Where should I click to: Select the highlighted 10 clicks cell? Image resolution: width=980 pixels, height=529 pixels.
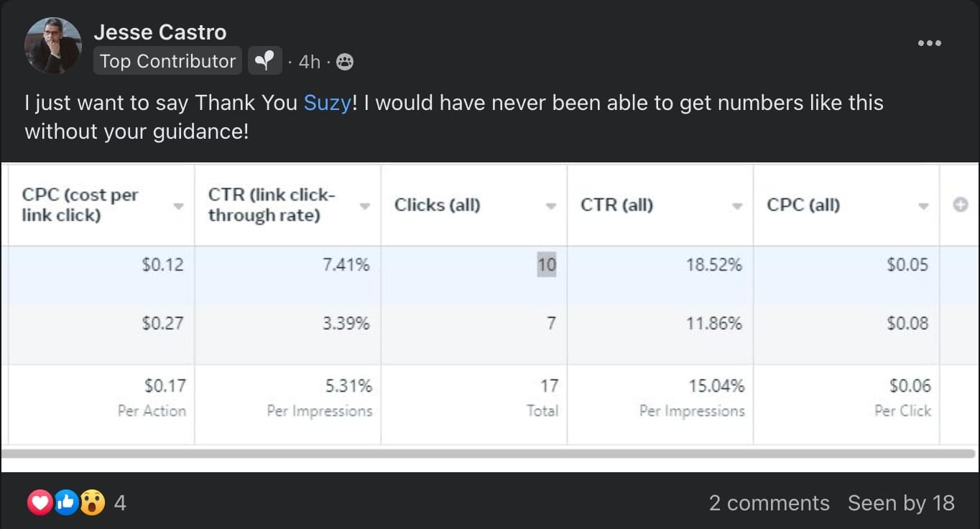pos(547,265)
